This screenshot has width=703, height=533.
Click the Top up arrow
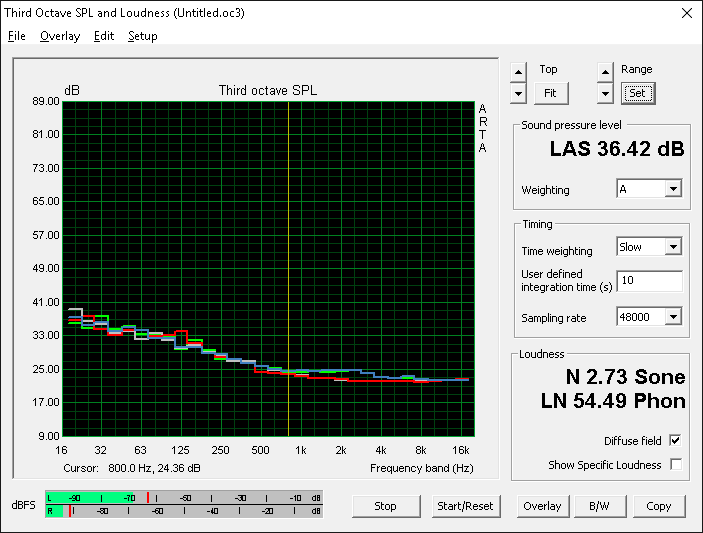point(518,72)
